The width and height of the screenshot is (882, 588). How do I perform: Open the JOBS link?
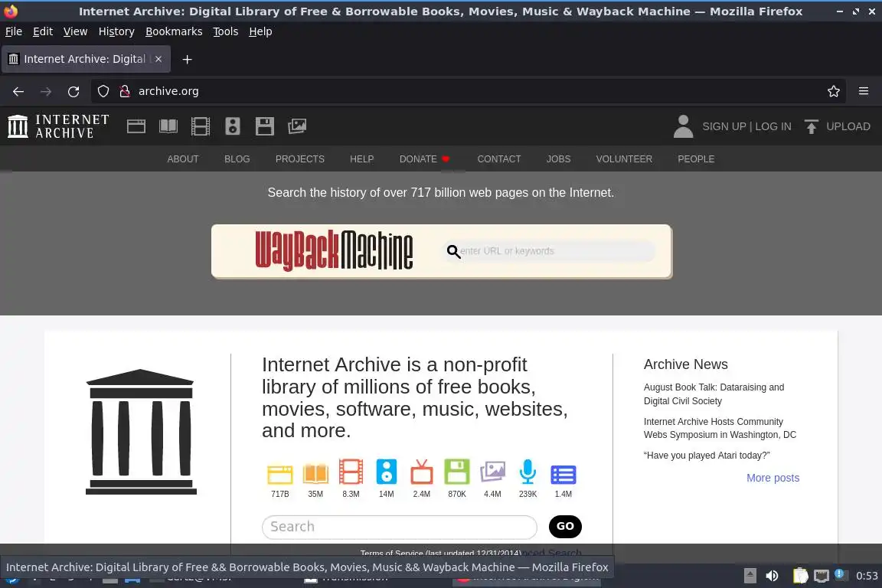pos(559,159)
